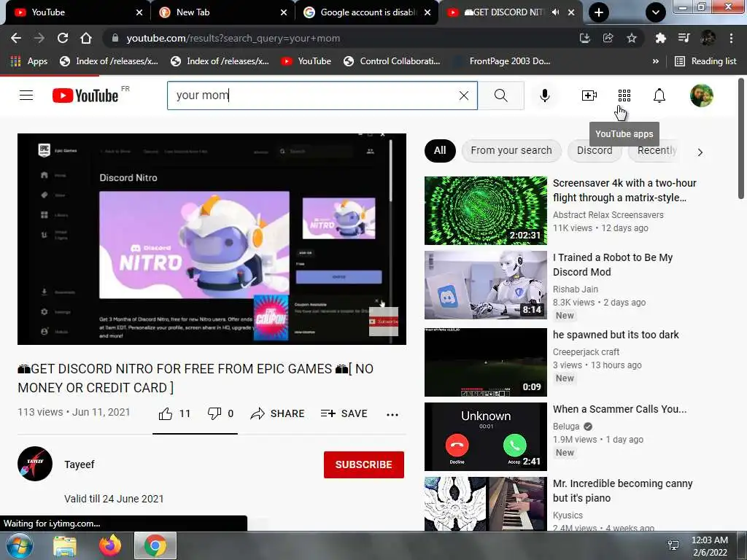This screenshot has width=747, height=560.
Task: Open the FrontPage 2003 Do... bookmark
Action: point(502,61)
